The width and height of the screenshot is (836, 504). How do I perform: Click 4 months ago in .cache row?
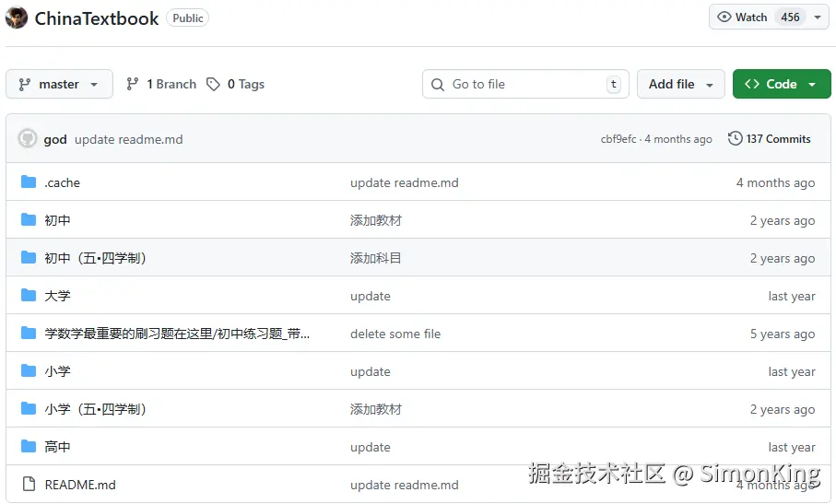776,182
